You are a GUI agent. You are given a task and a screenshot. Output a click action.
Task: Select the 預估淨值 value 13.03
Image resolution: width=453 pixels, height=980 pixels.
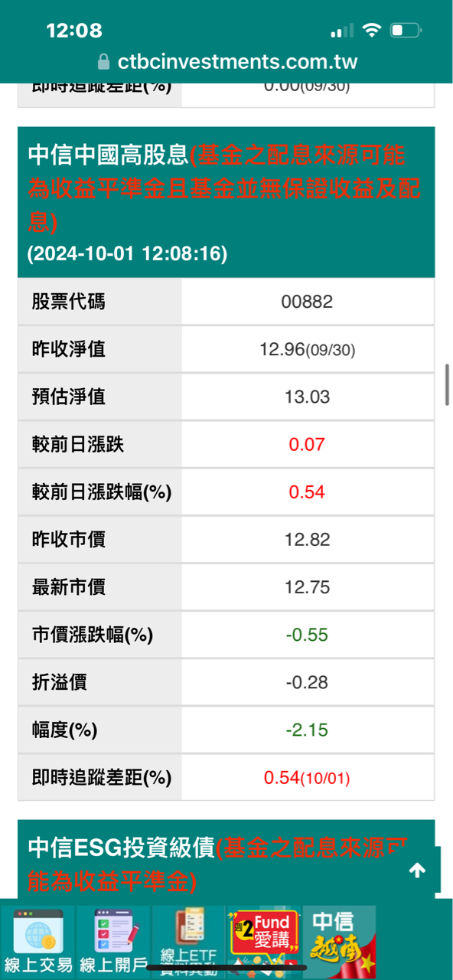tap(308, 397)
